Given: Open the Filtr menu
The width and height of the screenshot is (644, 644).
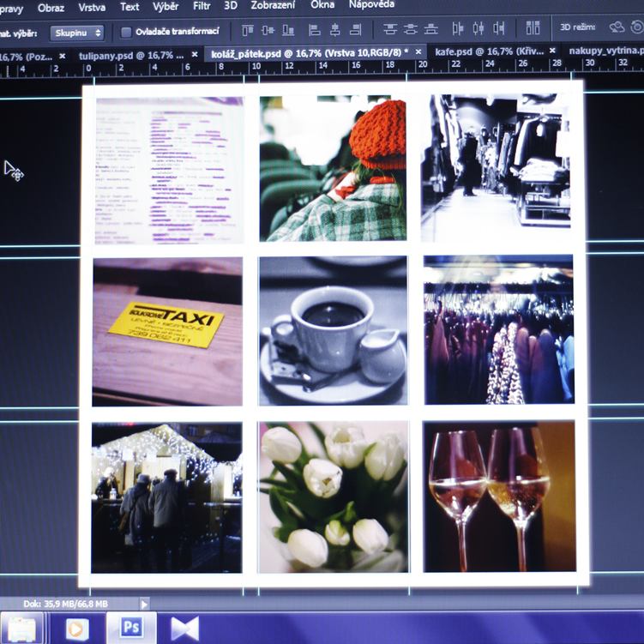Looking at the screenshot, I should [202, 6].
